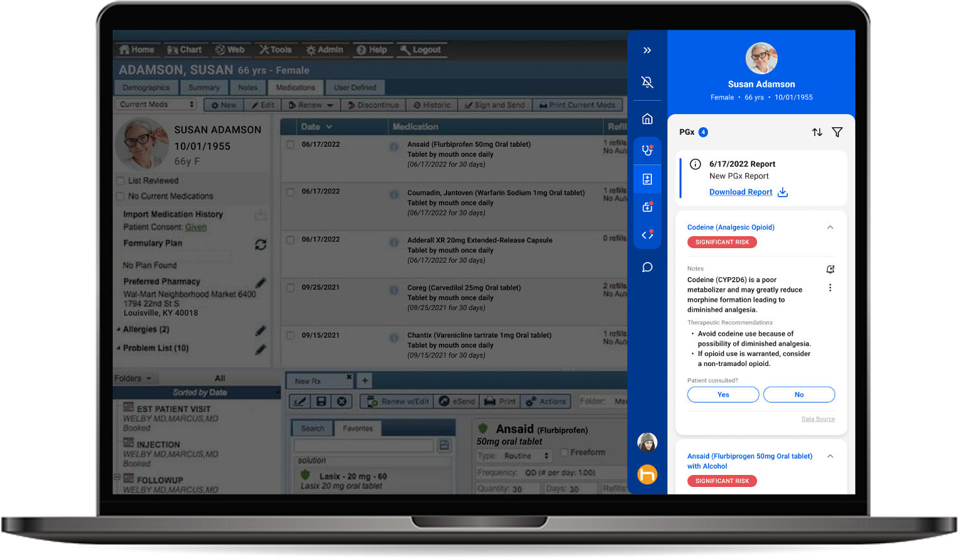Switch to the Demographics tab
This screenshot has width=958, height=560.
[146, 88]
